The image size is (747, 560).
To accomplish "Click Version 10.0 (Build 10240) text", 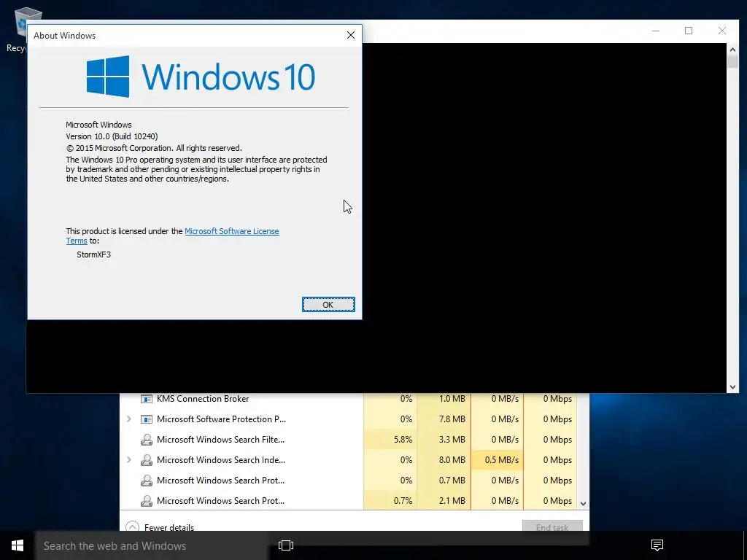I will 112,136.
